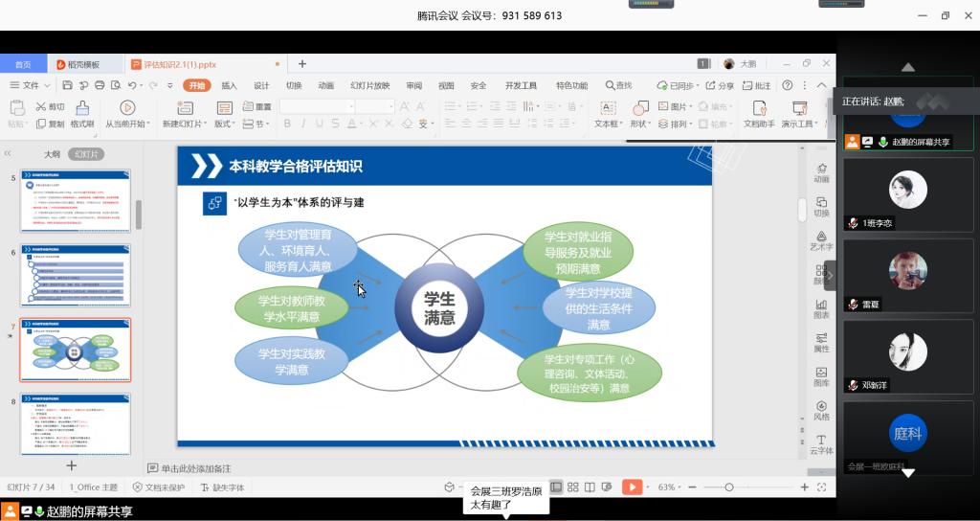Screen dimensions: 980x521
Task: Click new tab plus button
Action: click(302, 64)
